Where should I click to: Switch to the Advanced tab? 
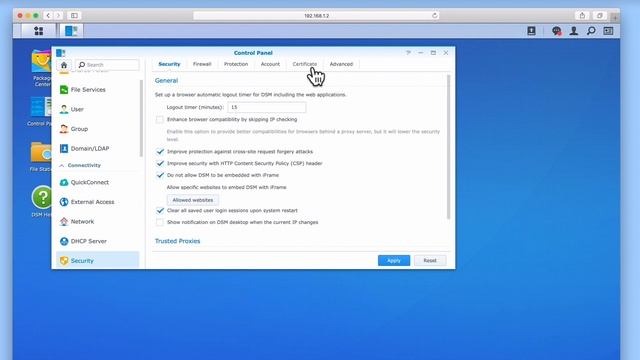[341, 64]
